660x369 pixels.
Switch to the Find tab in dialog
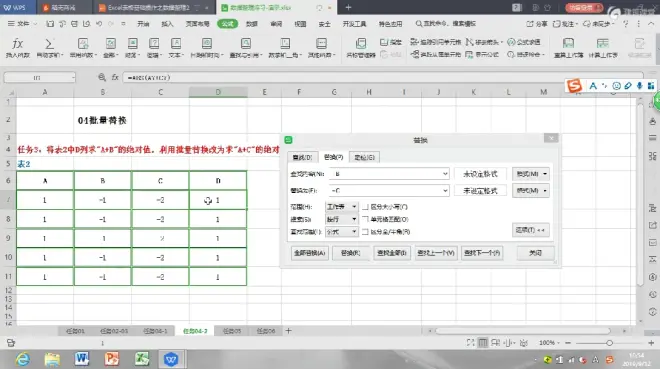coord(302,157)
